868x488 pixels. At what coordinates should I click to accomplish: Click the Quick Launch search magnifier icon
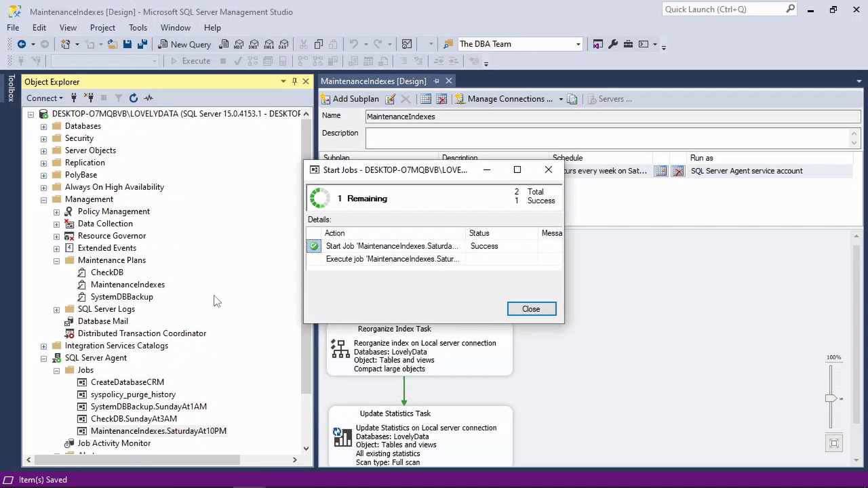(790, 9)
